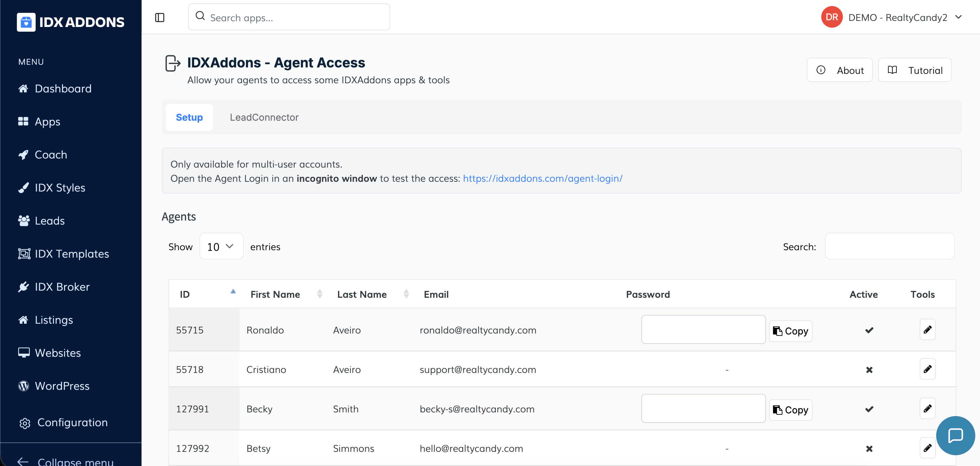Copy password for ronaldo@realtycandy.com
This screenshot has height=466, width=980.
pos(790,331)
